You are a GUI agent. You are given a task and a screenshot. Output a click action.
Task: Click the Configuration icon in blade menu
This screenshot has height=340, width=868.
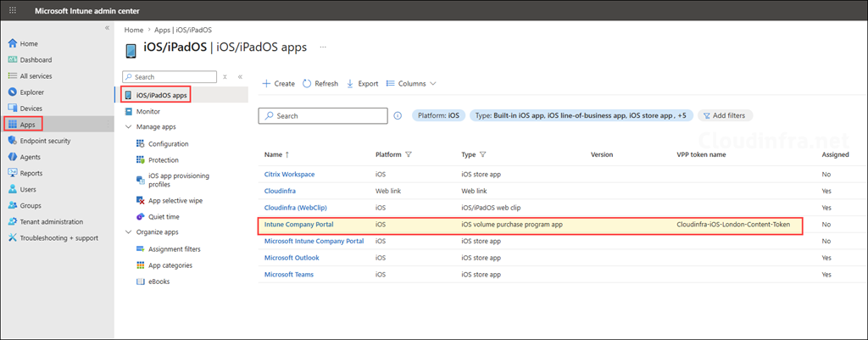tap(140, 144)
